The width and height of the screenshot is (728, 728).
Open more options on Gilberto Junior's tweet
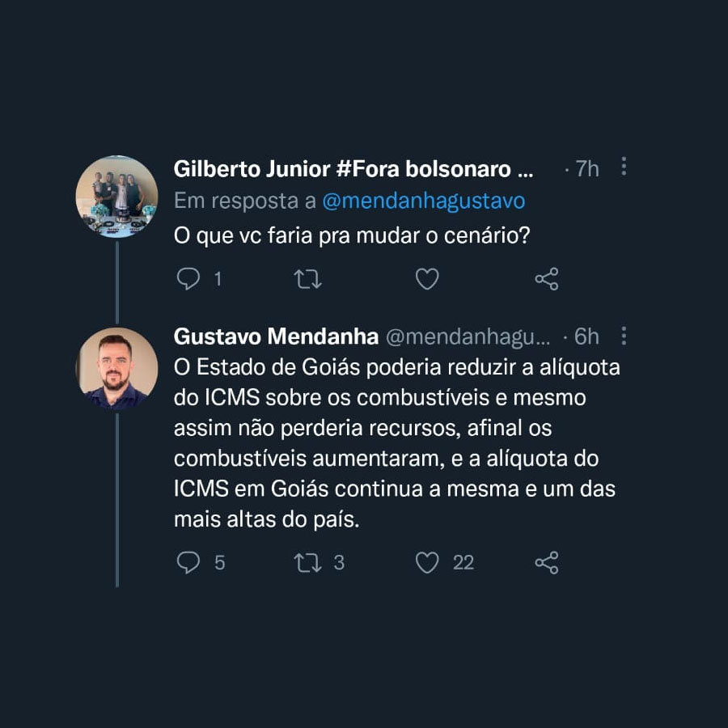[x=624, y=167]
